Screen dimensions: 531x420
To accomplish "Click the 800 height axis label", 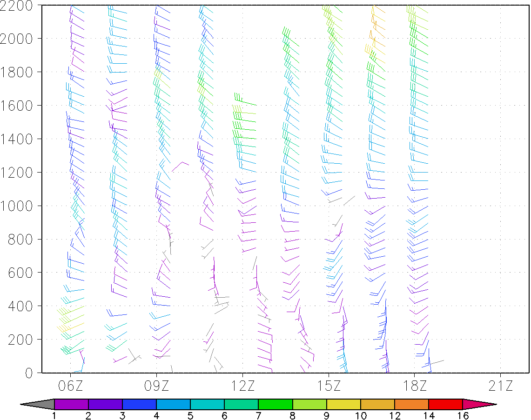I will (20, 239).
